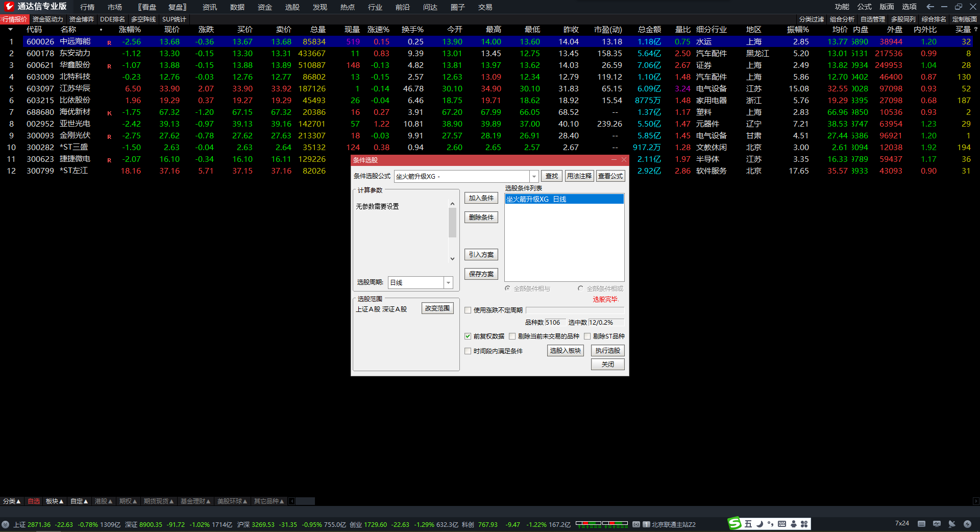Enable 剔除当前未交易的品种 checkbox
980x532 pixels.
click(512, 336)
